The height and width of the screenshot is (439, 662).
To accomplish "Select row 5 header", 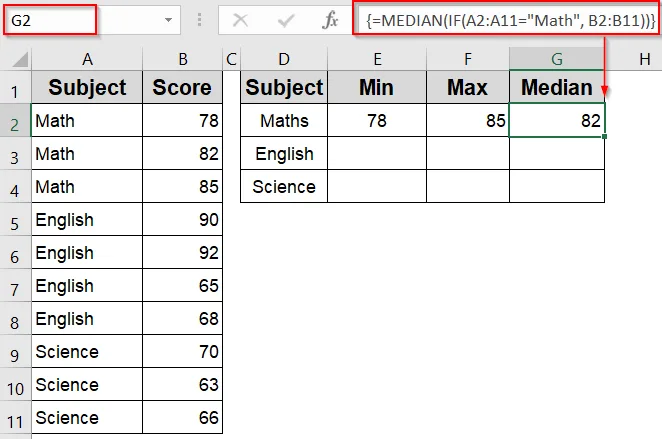I will point(15,220).
